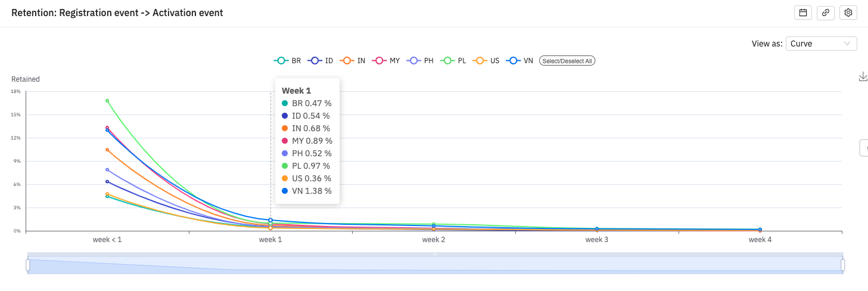Viewport: 868px width, 291px height.
Task: Click ID data point at week < 1
Action: click(x=107, y=182)
